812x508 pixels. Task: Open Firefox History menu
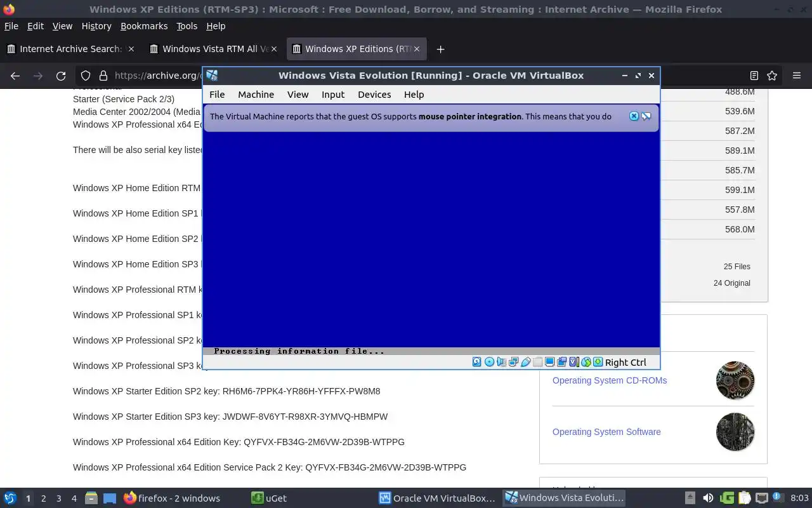96,26
